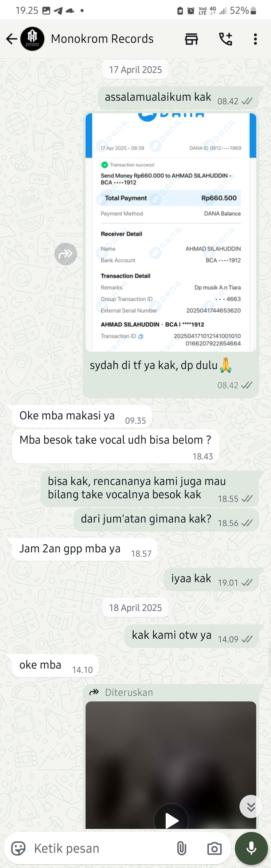The width and height of the screenshot is (271, 868).
Task: Tap the 'Diteruskan' forwarded label
Action: [129, 692]
